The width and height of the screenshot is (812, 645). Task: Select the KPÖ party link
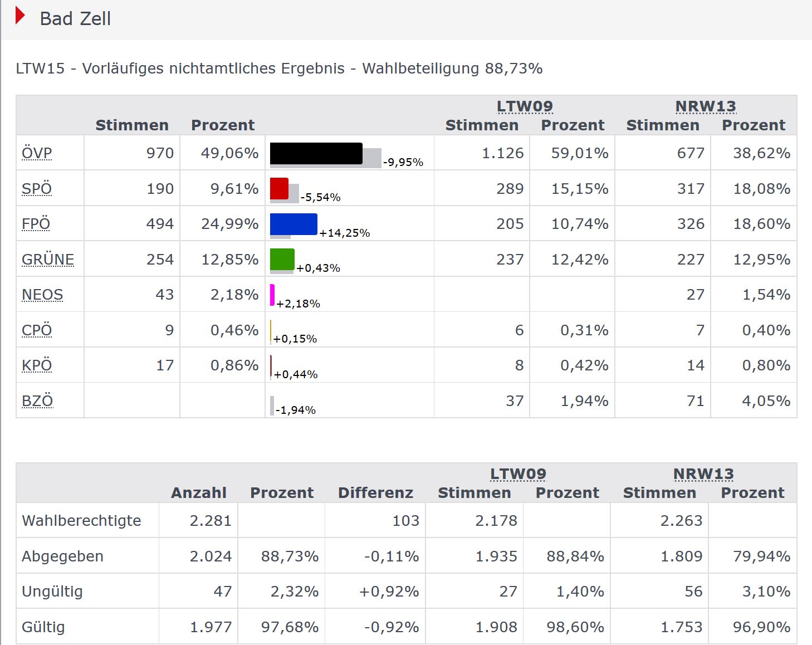37,365
